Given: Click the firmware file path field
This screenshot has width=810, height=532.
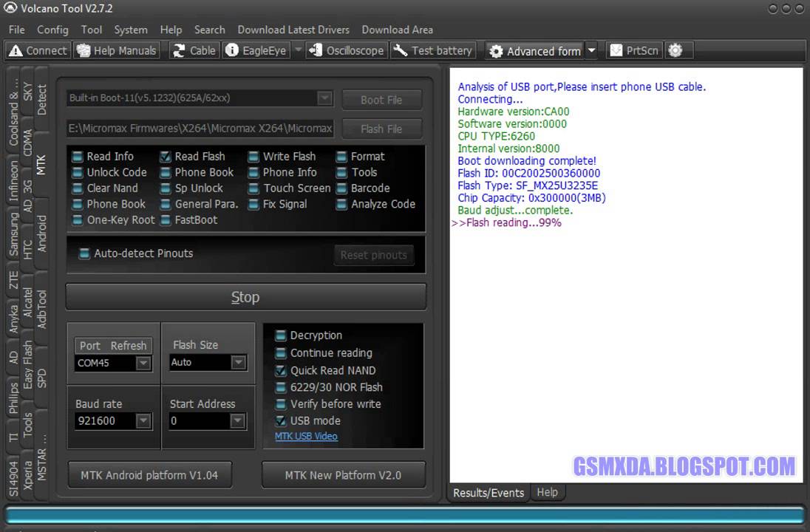Looking at the screenshot, I should [200, 128].
